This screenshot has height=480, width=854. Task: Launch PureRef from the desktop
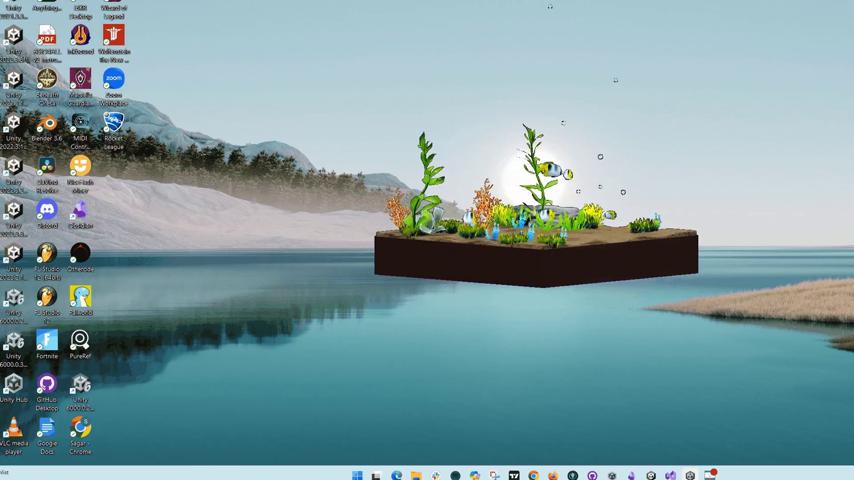tap(80, 341)
